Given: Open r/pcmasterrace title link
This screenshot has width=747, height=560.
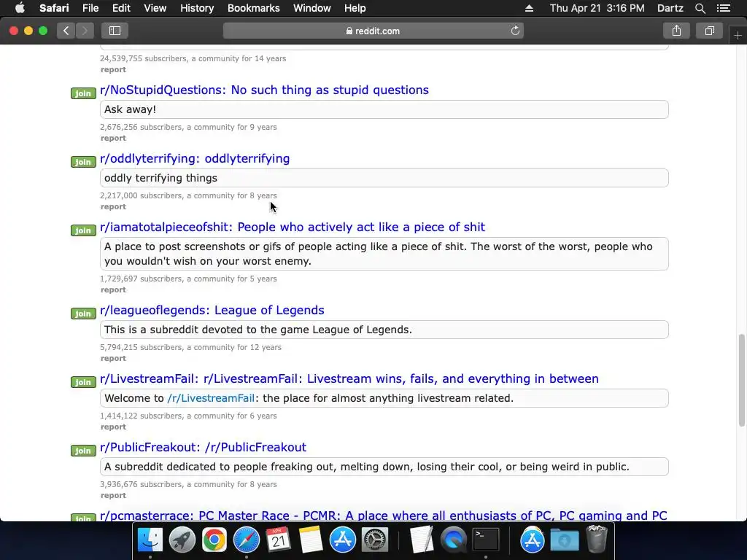Looking at the screenshot, I should coord(384,516).
